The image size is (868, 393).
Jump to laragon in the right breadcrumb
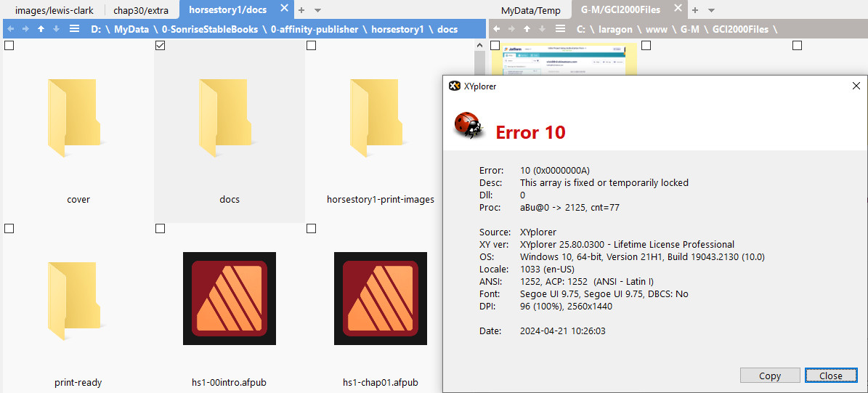[616, 29]
